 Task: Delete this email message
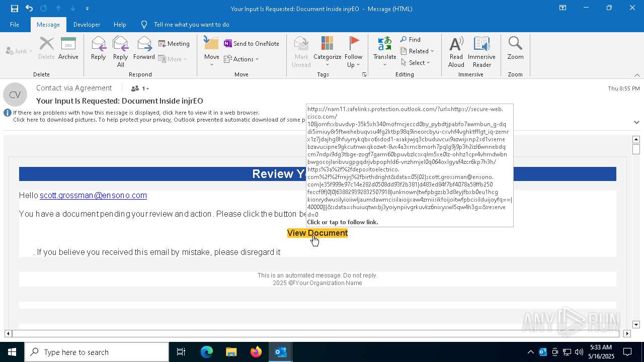(46, 48)
